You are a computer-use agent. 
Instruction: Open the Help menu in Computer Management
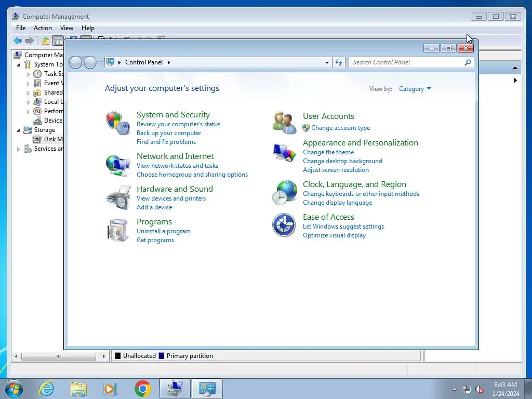[x=88, y=28]
